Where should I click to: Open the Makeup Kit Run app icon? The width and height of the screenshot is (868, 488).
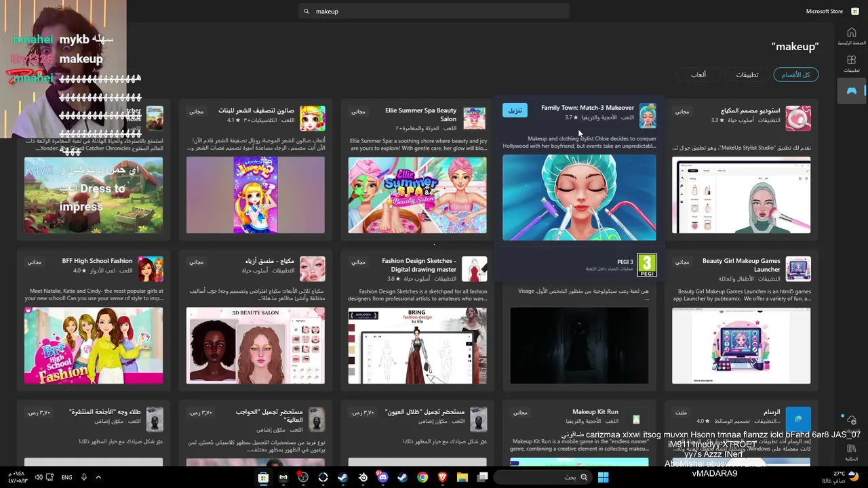[636, 420]
